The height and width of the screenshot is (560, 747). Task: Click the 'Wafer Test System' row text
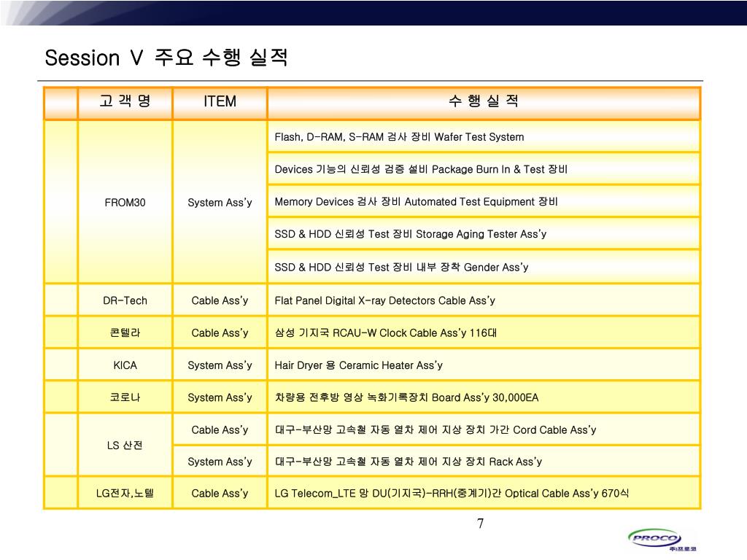click(x=399, y=137)
